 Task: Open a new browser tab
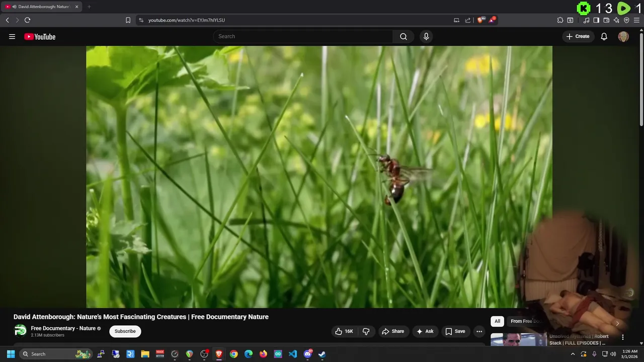pyautogui.click(x=89, y=7)
